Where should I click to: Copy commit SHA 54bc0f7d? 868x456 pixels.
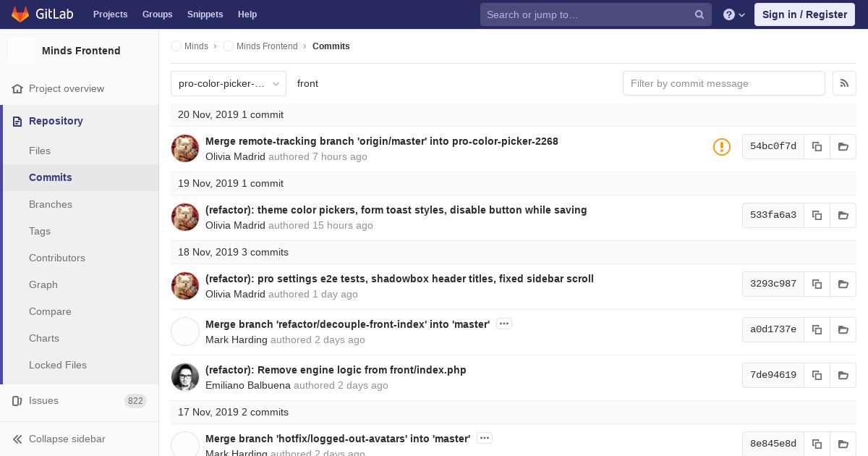pyautogui.click(x=817, y=146)
